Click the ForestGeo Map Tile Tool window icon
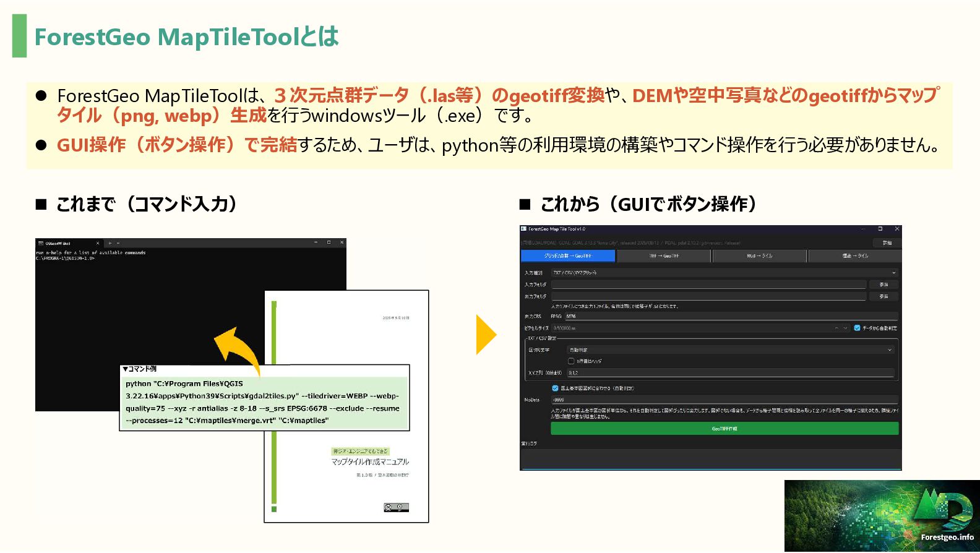Viewport: 980px width, 553px height. click(x=524, y=229)
